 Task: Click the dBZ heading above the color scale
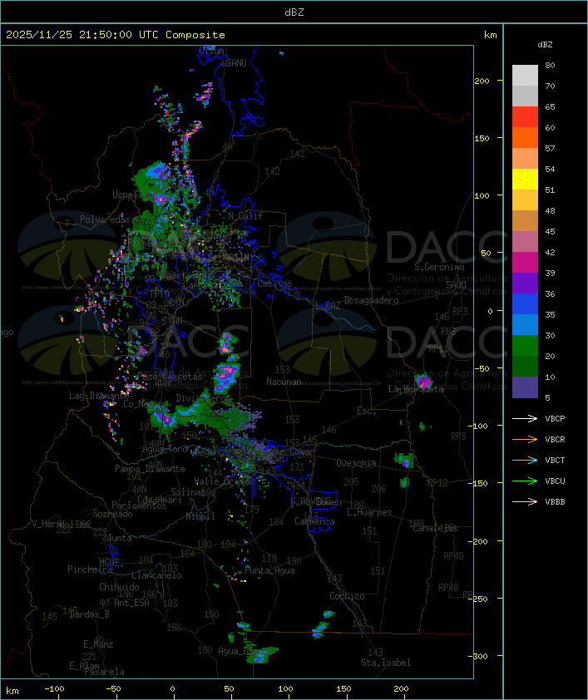click(x=545, y=45)
